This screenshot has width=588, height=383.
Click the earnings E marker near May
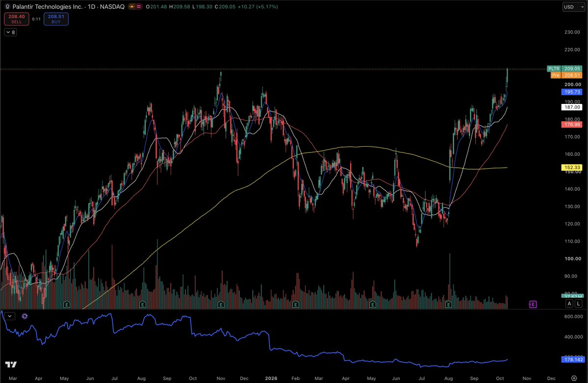click(67, 305)
